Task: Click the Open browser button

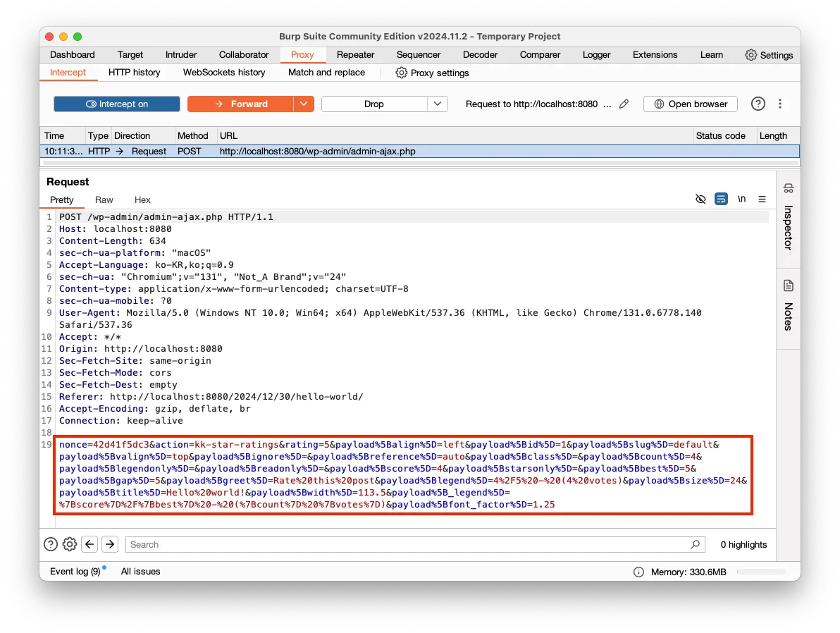Action: (691, 104)
